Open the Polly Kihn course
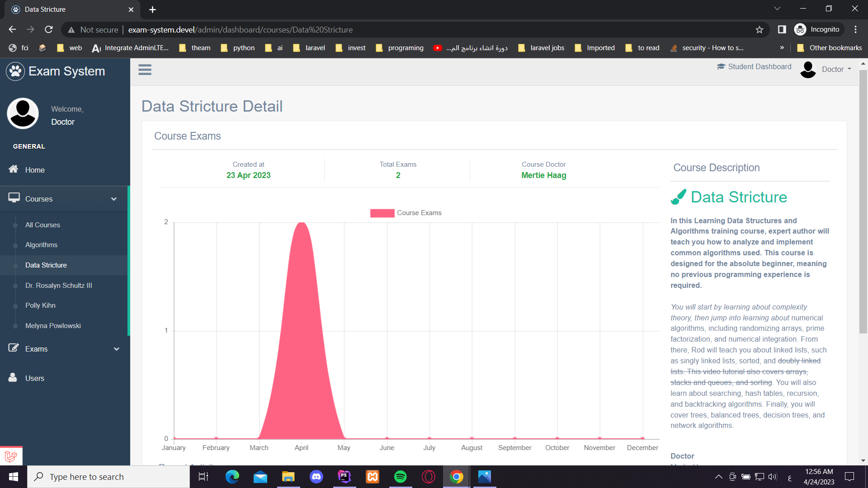 click(40, 305)
